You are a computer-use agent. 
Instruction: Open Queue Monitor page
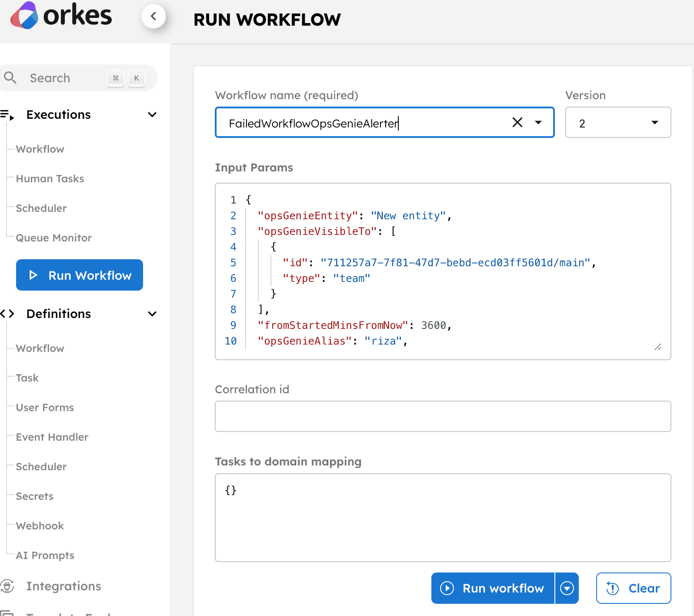pos(54,238)
